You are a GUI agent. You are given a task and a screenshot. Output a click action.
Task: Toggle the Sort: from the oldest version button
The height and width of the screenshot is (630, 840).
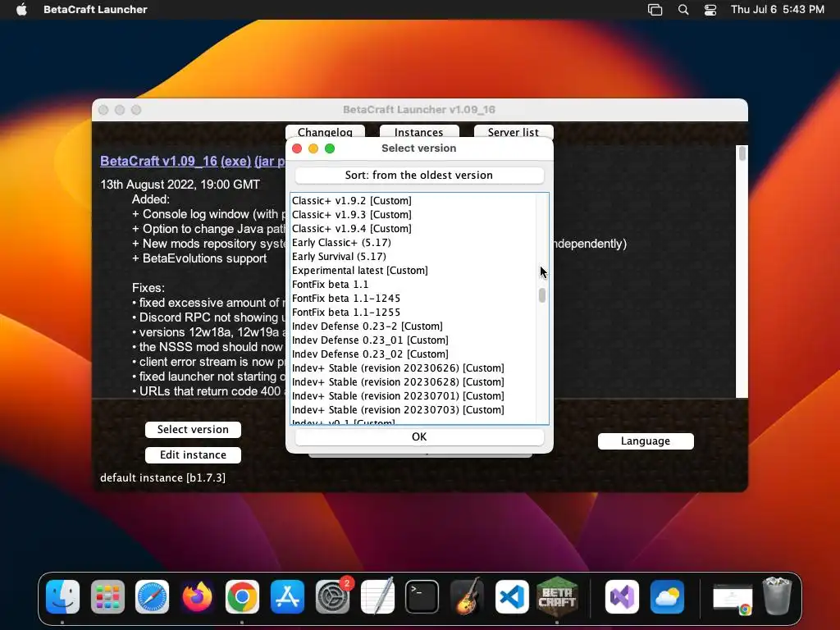[419, 176]
